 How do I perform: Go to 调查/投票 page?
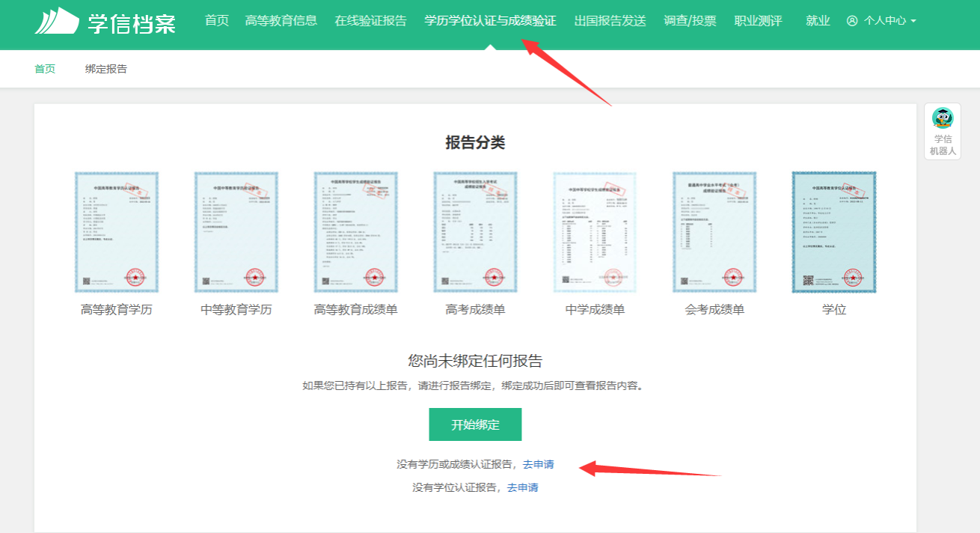[x=690, y=21]
